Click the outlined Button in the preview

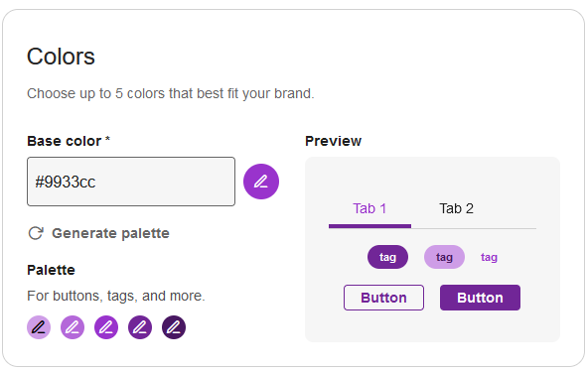click(x=383, y=298)
